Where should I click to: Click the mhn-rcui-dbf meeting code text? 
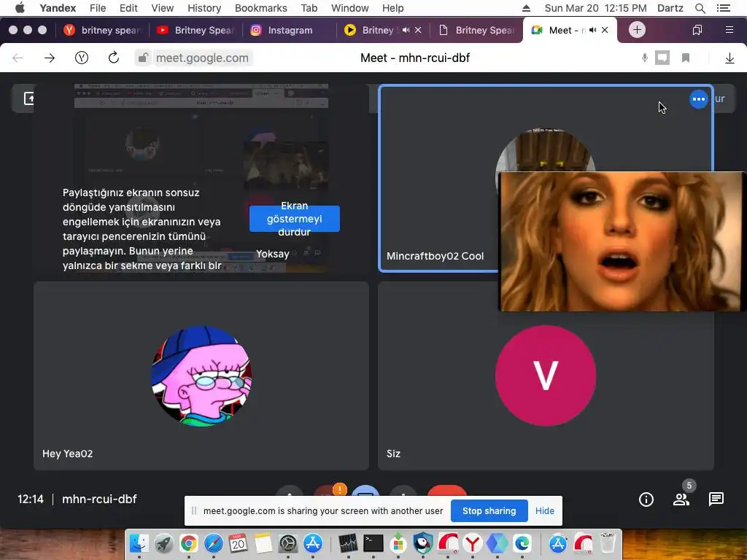tap(99, 499)
